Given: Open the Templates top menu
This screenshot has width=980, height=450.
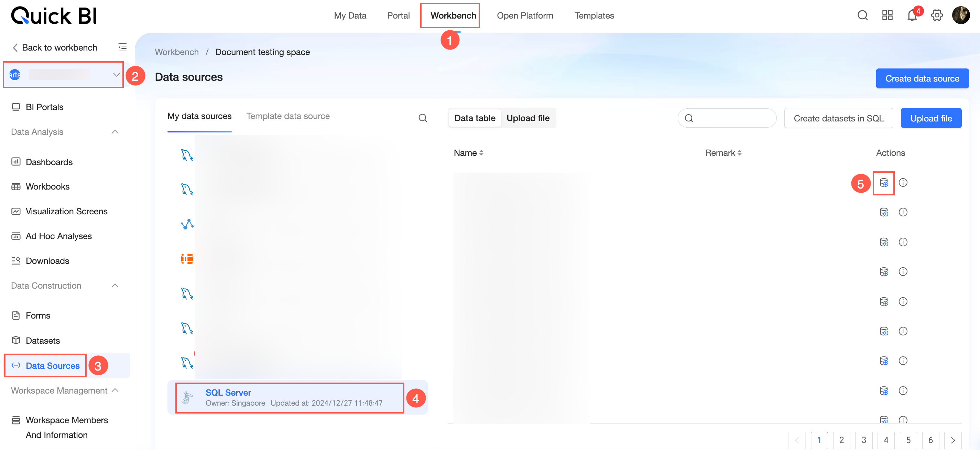Looking at the screenshot, I should 594,15.
